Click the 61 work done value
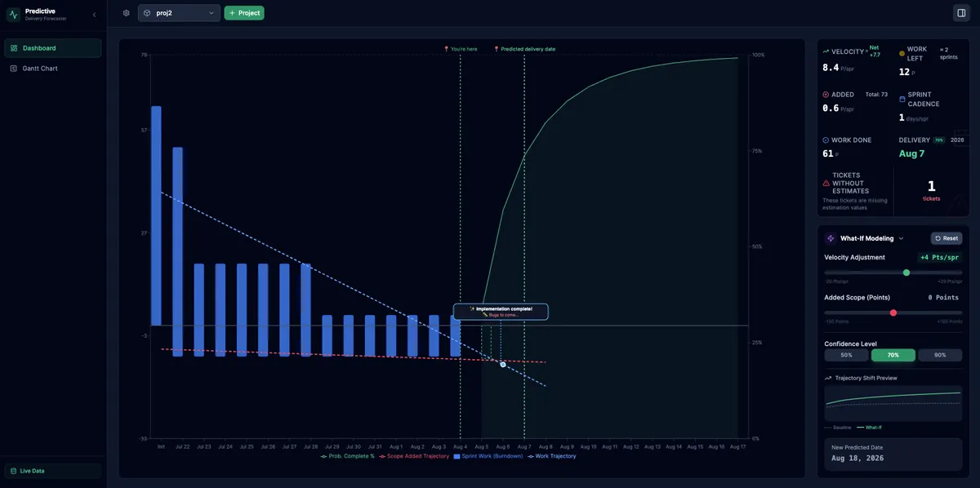 [828, 153]
